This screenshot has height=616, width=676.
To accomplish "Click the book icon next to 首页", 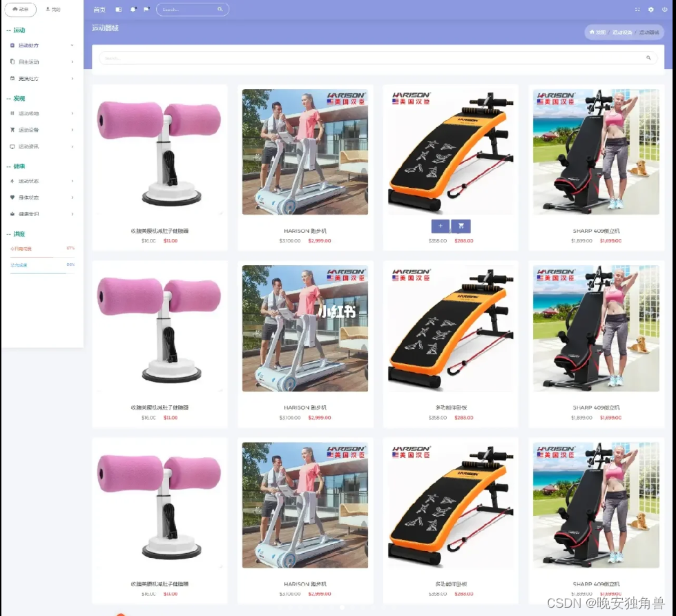I will (x=118, y=9).
